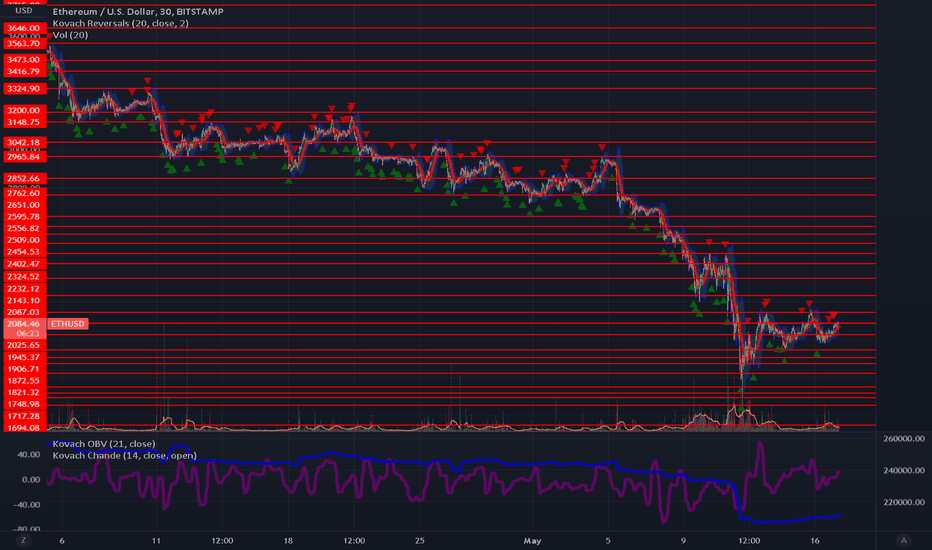Click the 0.00 Chande scale value
Viewport: 932px width, 550px height.
(31, 479)
